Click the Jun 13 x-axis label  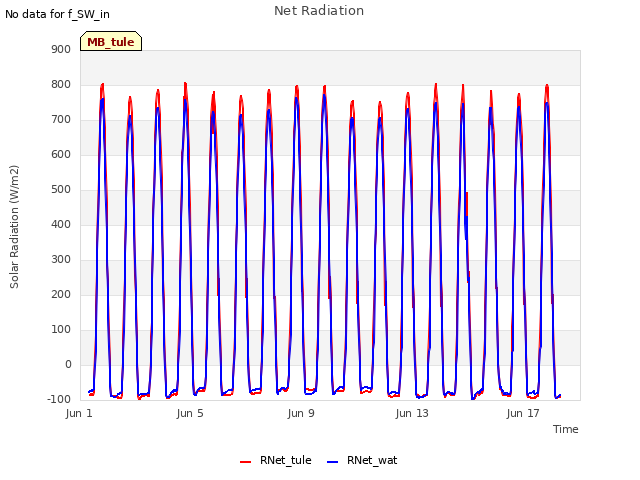coord(412,413)
